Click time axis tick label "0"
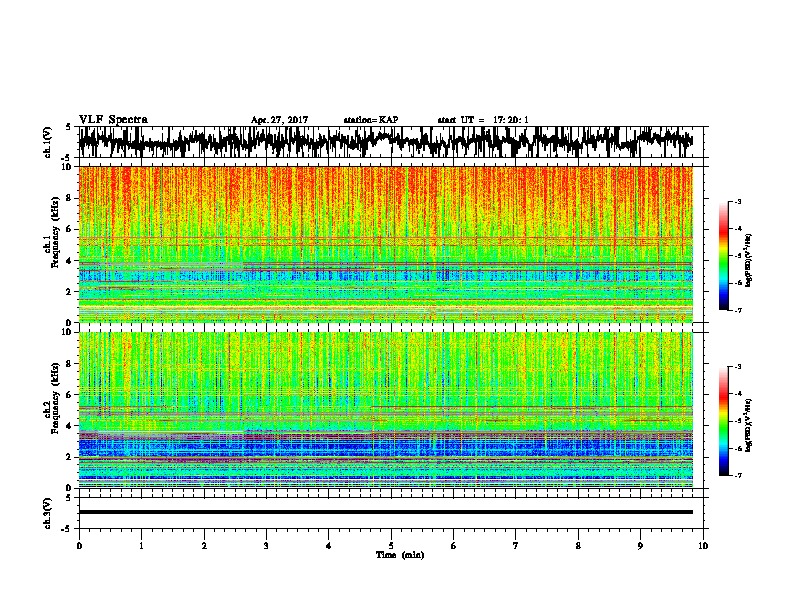The image size is (792, 612). coord(79,546)
